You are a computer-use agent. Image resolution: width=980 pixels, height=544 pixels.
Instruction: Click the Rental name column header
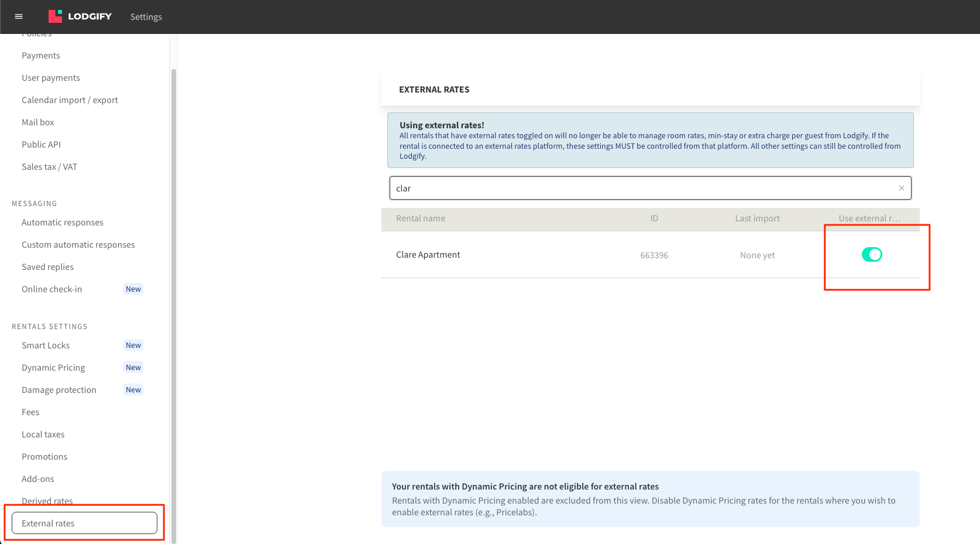[421, 218]
